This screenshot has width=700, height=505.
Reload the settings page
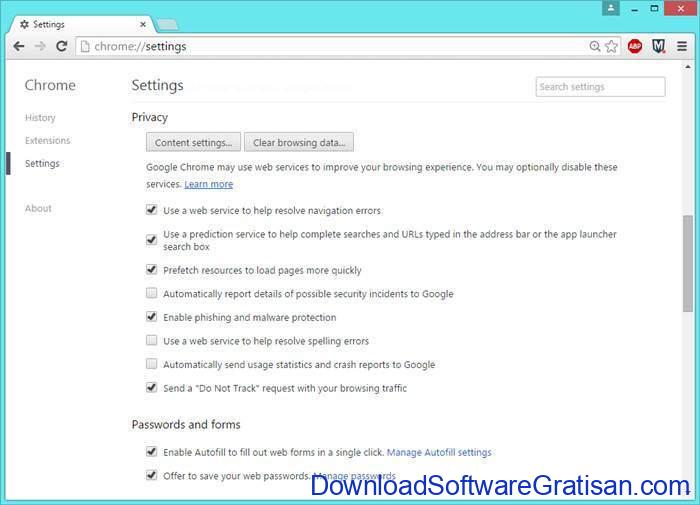pos(62,46)
